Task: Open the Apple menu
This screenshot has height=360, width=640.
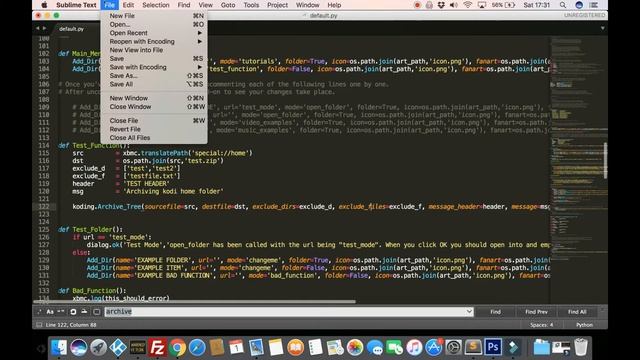Action: [x=44, y=5]
